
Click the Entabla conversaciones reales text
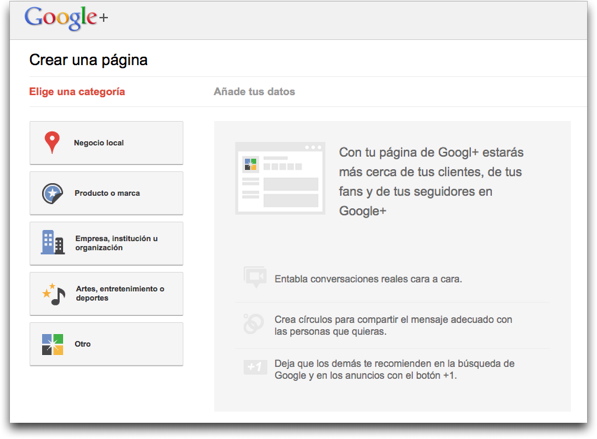click(x=368, y=279)
